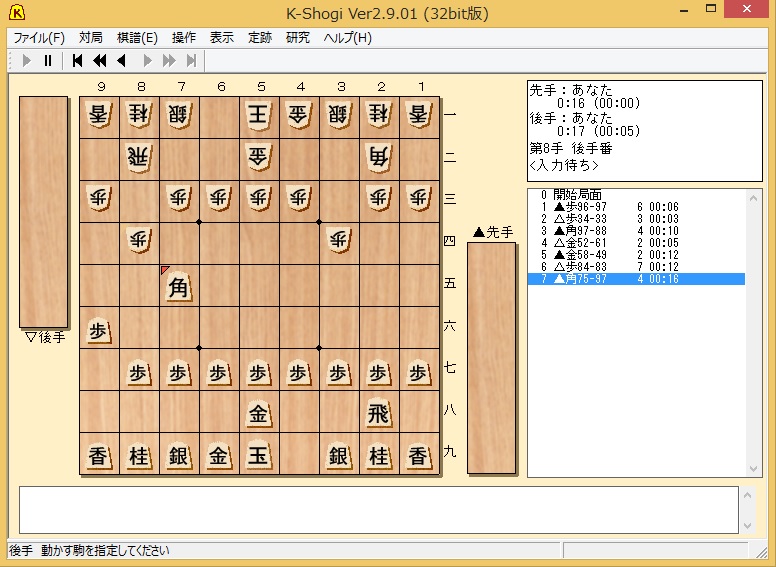Select move 2 △歩34-33 in list
776x567 pixels.
[636, 219]
